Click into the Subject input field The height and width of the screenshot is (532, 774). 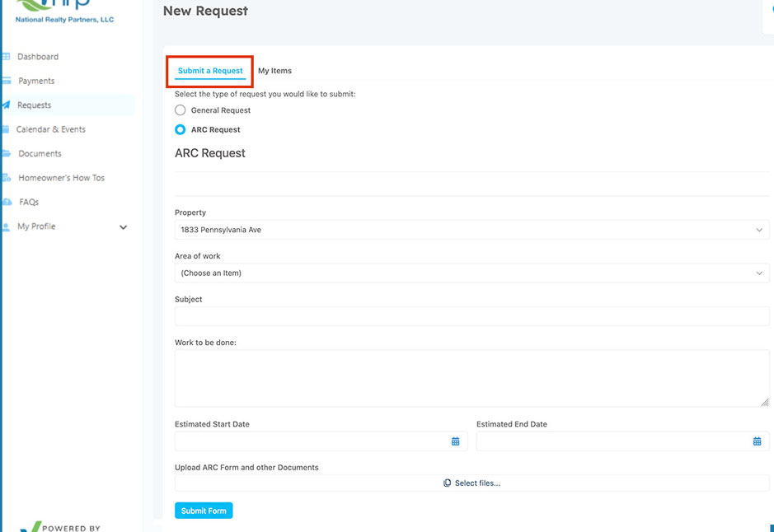point(471,316)
